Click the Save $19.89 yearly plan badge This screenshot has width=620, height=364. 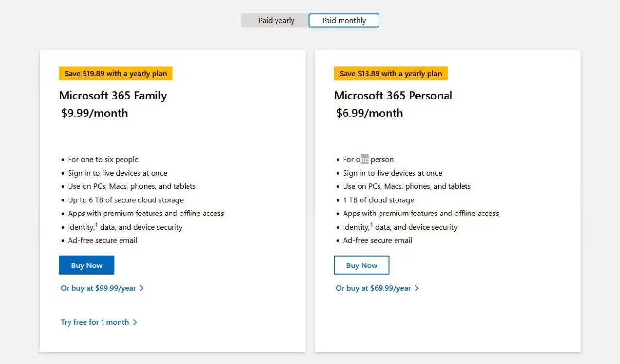coord(116,74)
